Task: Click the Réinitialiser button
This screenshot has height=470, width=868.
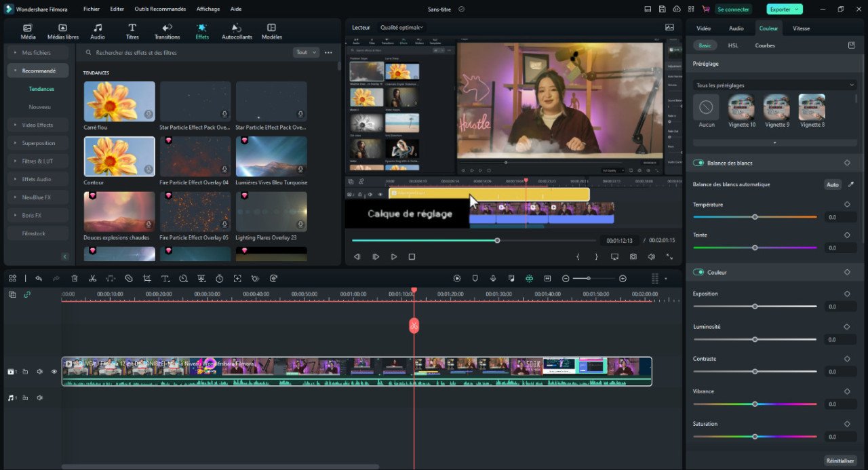Action: [841, 461]
